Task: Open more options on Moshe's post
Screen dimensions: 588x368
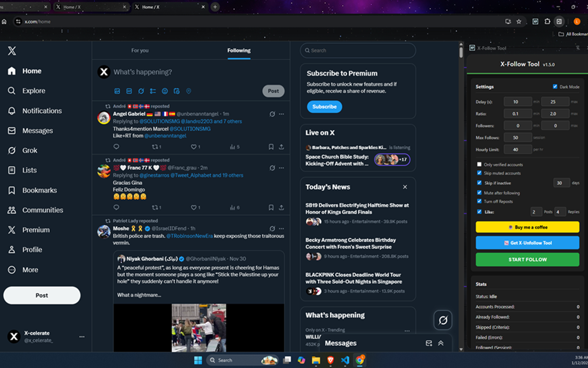Action: [x=281, y=228]
